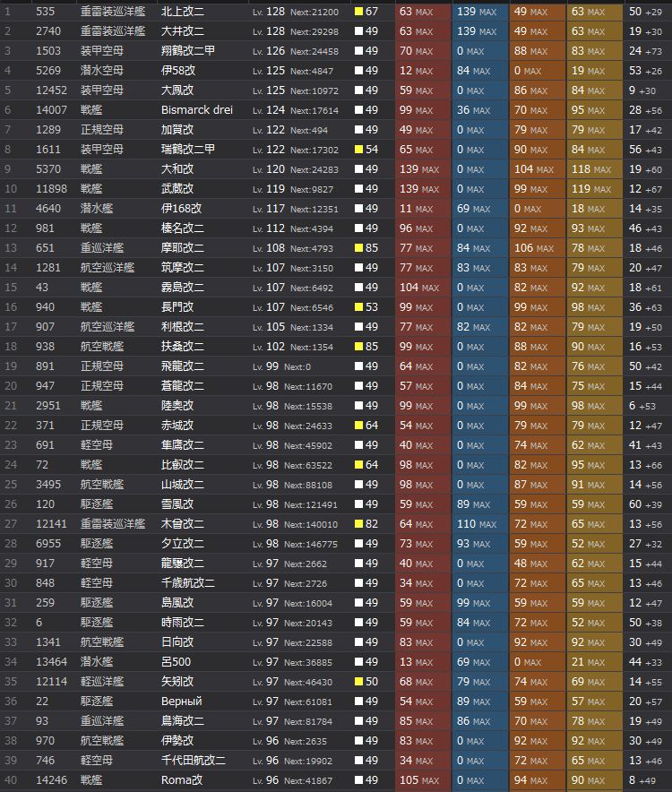Click the yellow condition square in 扶桑改二 row
672x792 pixels.
pos(358,347)
